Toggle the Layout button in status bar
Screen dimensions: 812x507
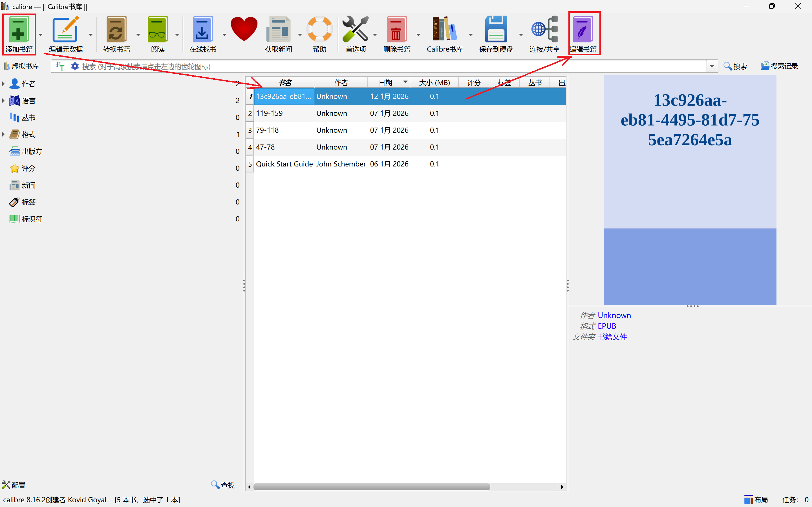click(756, 499)
